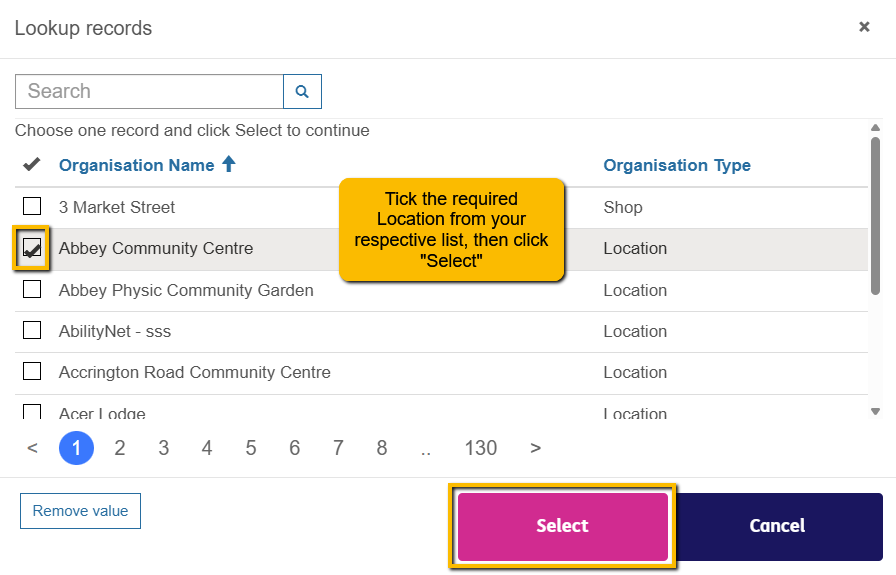Click the Remove value button
The image size is (896, 575).
pyautogui.click(x=80, y=511)
